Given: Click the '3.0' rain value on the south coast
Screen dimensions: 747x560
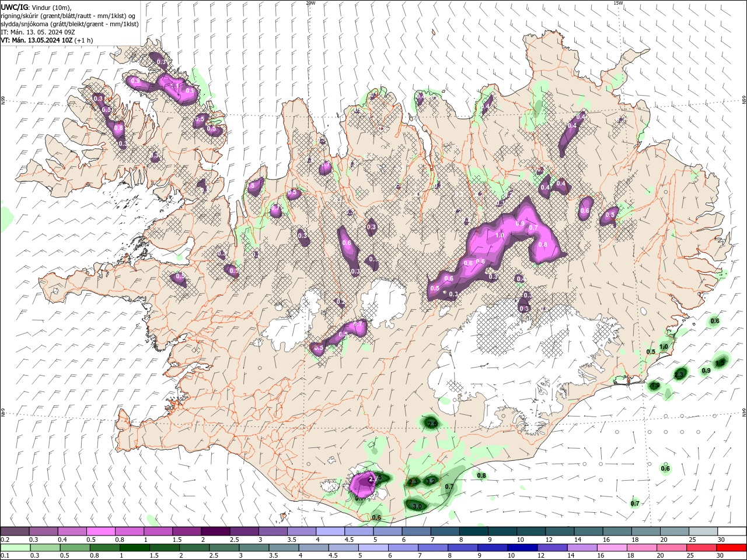Looking at the screenshot, I should click(417, 506).
